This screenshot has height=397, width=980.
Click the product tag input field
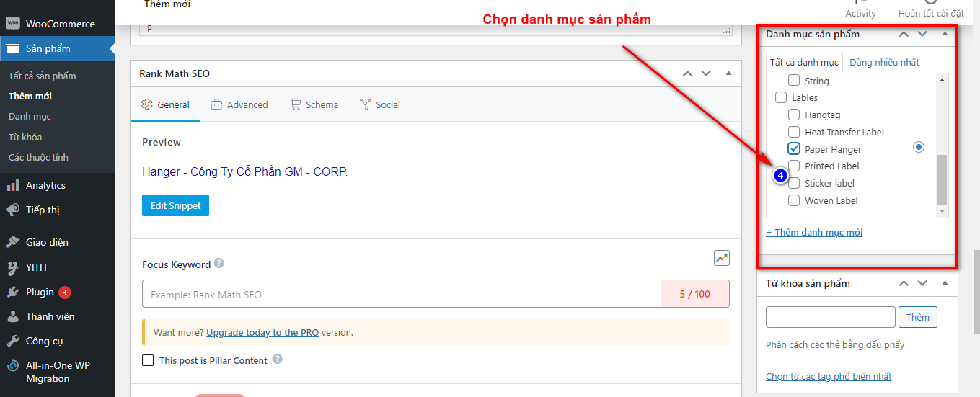coord(831,317)
